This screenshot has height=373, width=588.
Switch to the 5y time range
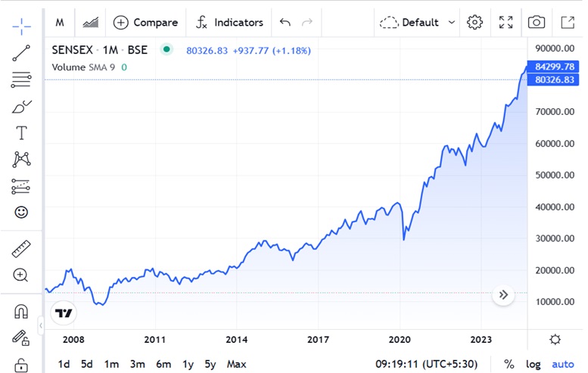(x=210, y=364)
